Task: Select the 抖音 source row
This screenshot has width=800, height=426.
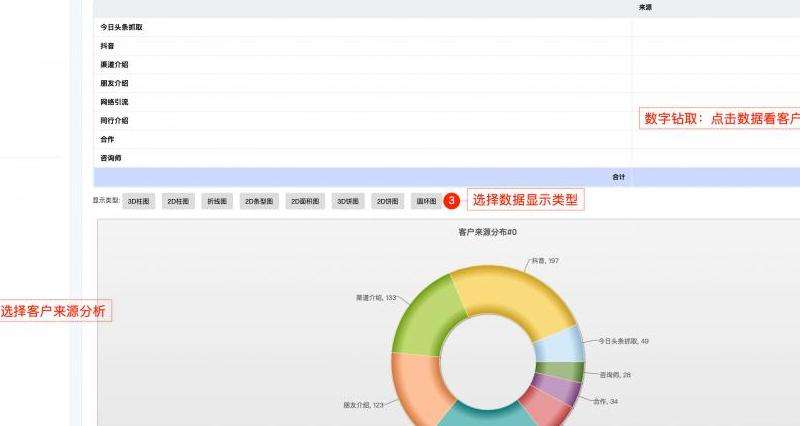Action: coord(106,46)
